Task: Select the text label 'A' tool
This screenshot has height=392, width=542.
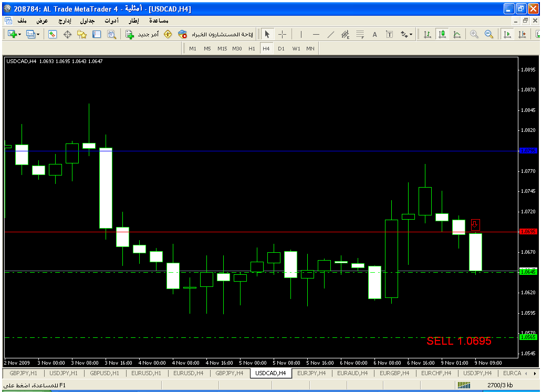Action: click(374, 34)
